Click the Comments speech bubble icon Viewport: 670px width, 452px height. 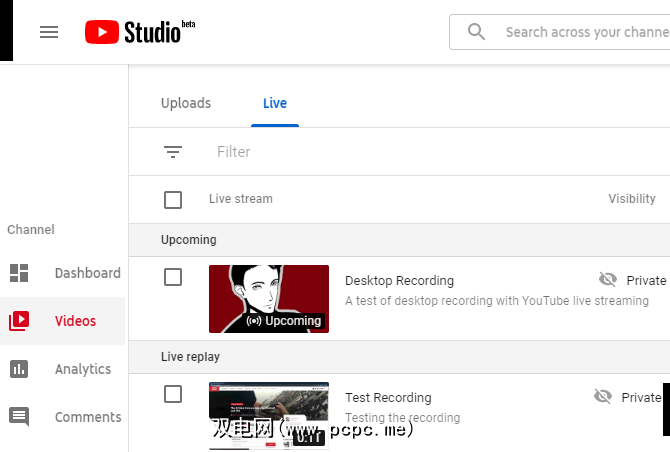[19, 417]
